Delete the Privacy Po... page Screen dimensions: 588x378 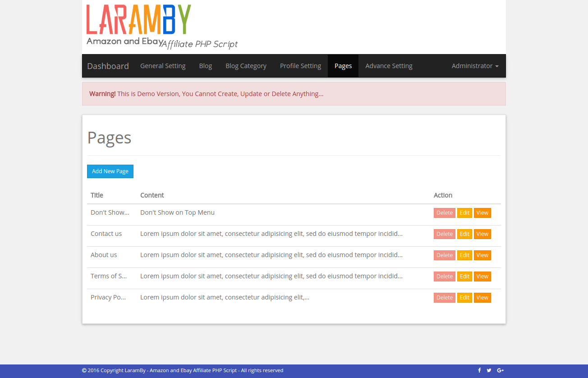click(445, 298)
